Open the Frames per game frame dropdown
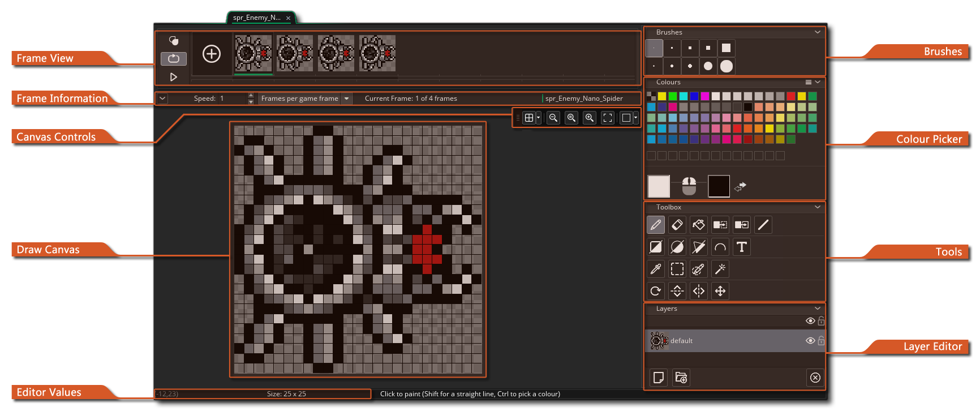 click(347, 99)
